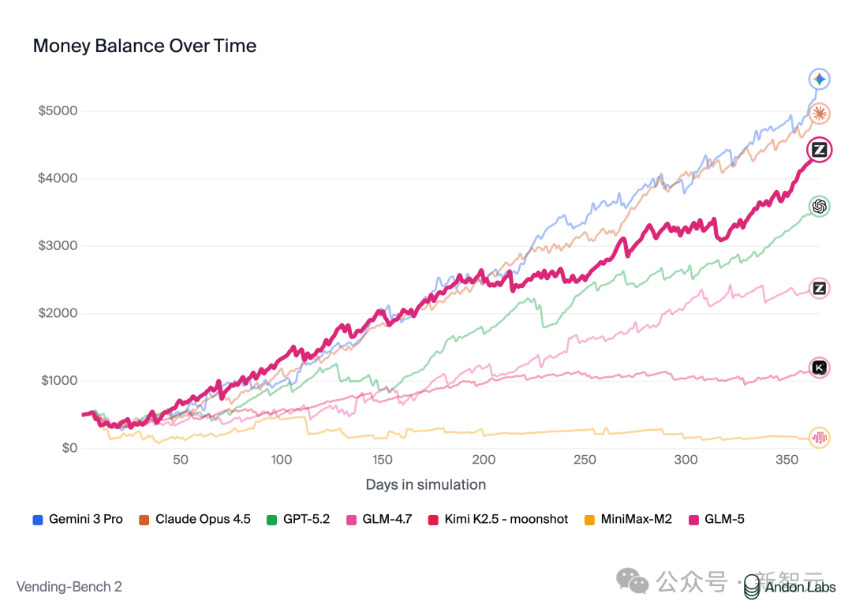Click the Kimi K icon marker
Screen dimensions: 852x616
point(819,368)
